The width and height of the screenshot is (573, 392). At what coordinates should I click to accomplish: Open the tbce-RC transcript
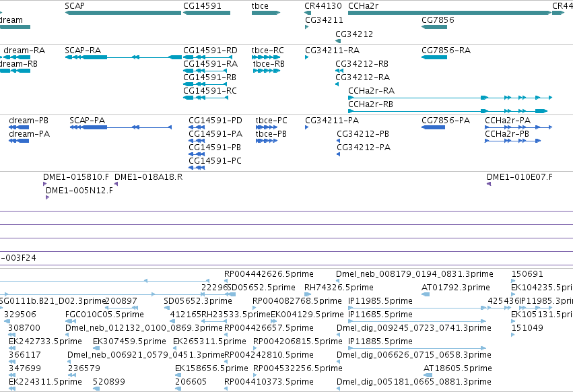pyautogui.click(x=266, y=57)
